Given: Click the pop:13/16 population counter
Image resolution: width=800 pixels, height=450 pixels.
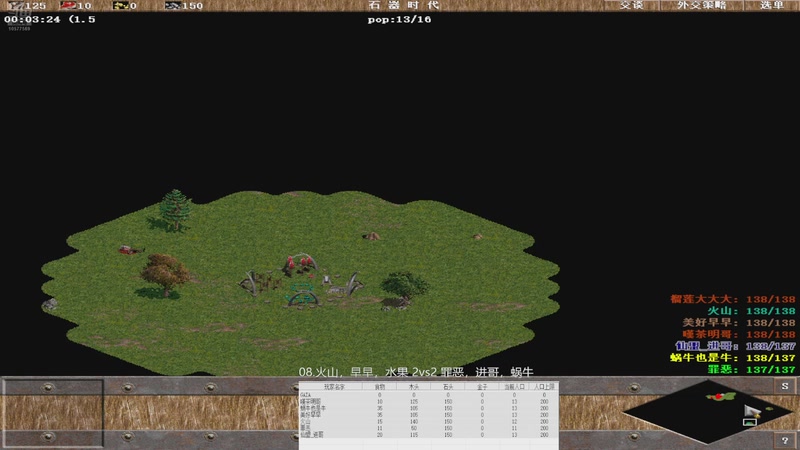Looking at the screenshot, I should coord(399,19).
